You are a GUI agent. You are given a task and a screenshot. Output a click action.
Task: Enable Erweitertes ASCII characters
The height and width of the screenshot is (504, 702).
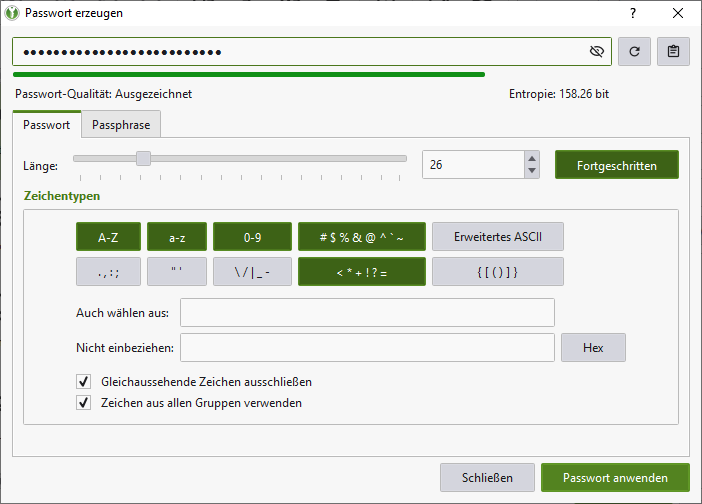[498, 237]
